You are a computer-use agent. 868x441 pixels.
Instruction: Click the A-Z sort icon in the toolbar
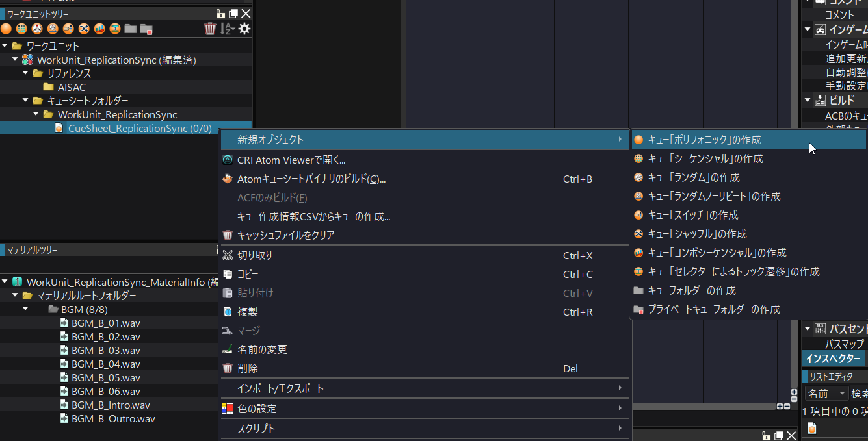tap(228, 29)
